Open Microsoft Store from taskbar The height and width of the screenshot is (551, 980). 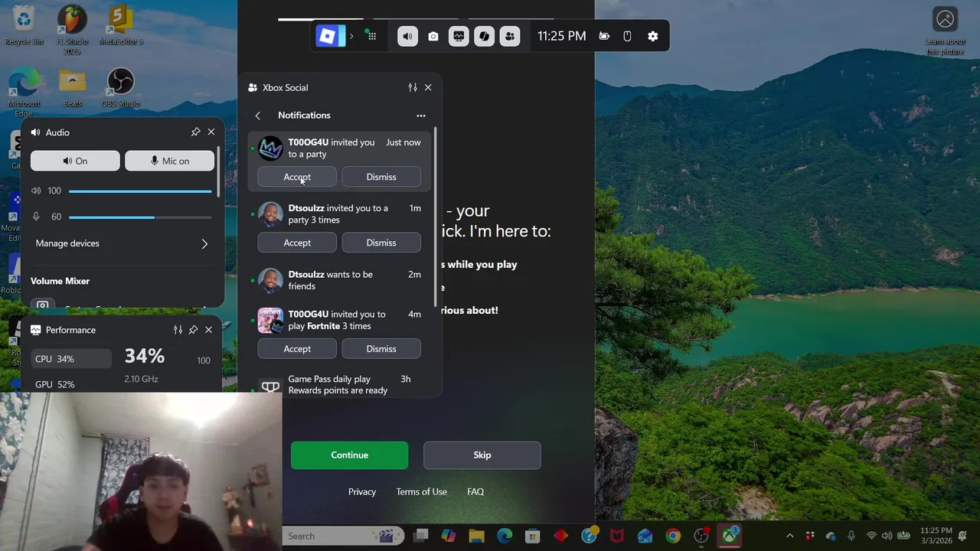pyautogui.click(x=532, y=536)
